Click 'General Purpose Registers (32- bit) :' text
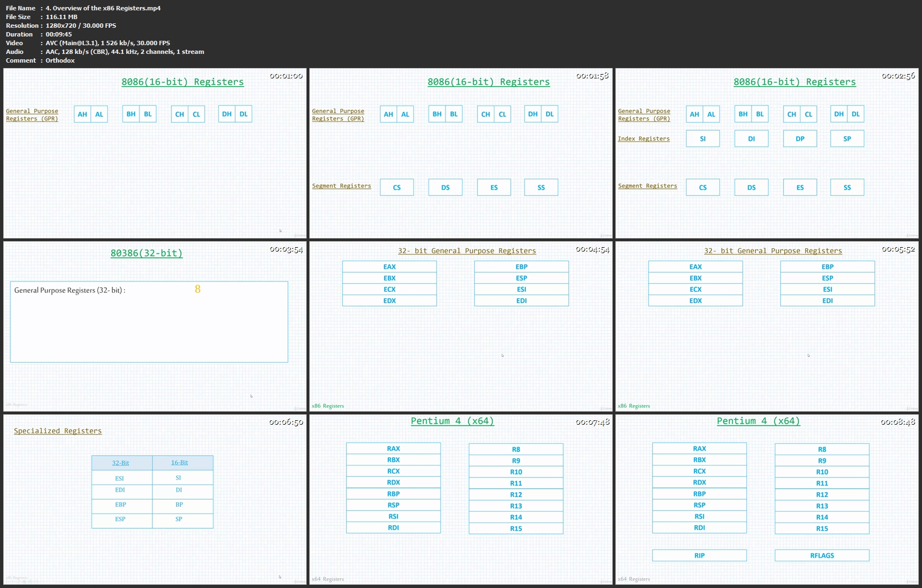Viewport: 922px width, 588px height. pyautogui.click(x=70, y=290)
